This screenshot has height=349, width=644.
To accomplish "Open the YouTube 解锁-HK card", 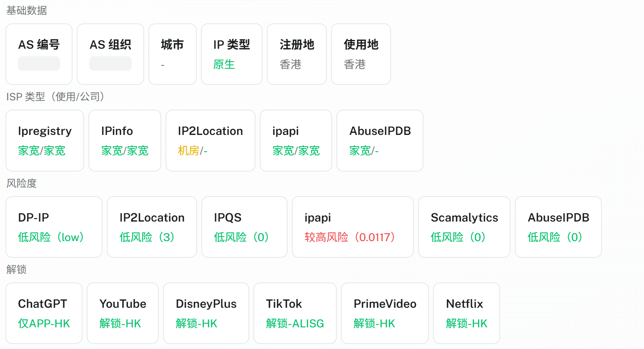I will [123, 313].
